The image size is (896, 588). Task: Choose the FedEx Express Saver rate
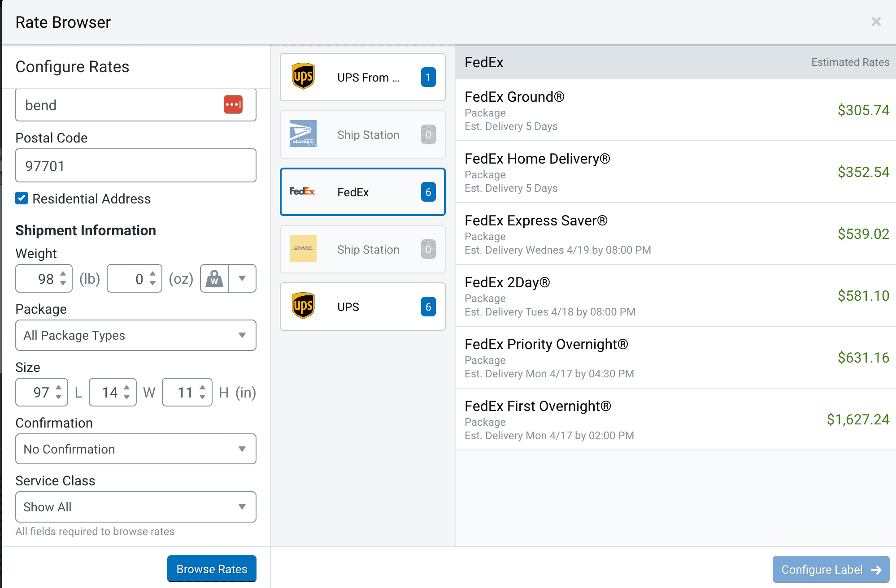[x=675, y=234]
